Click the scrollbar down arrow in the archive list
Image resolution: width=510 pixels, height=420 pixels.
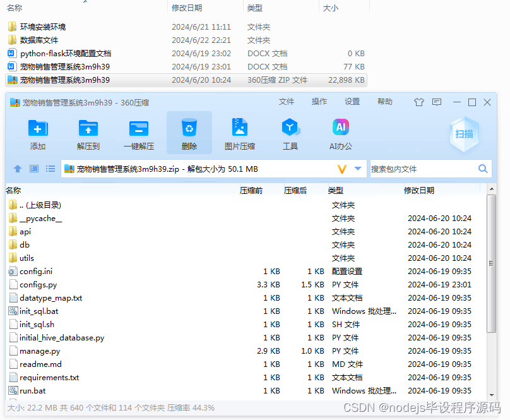click(x=492, y=395)
